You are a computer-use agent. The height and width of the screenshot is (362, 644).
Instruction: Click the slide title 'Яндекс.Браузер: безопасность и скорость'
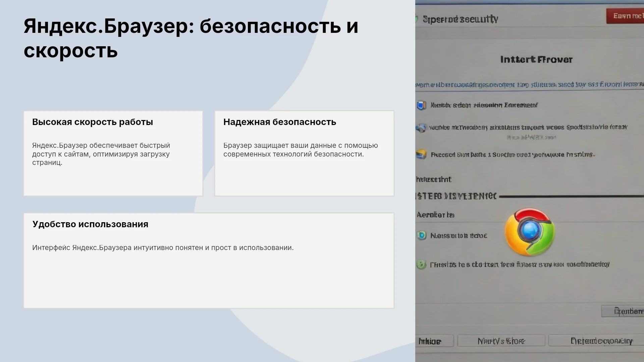coord(191,38)
